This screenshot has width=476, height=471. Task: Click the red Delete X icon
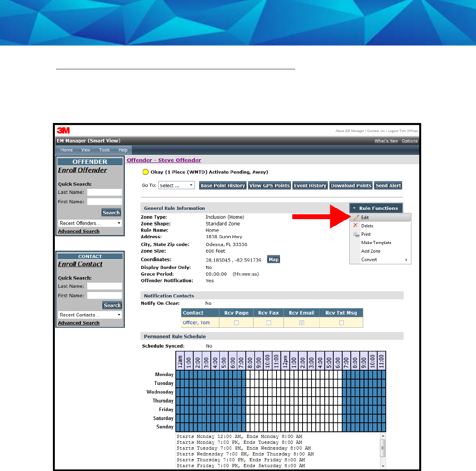pyautogui.click(x=355, y=225)
